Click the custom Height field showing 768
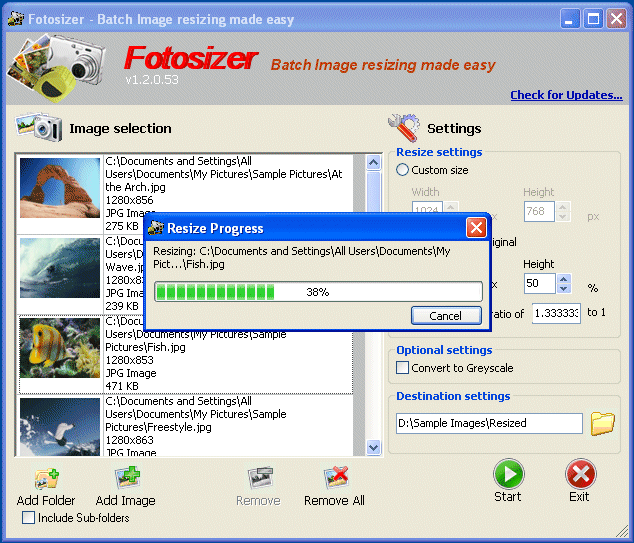This screenshot has width=634, height=543. tap(539, 211)
